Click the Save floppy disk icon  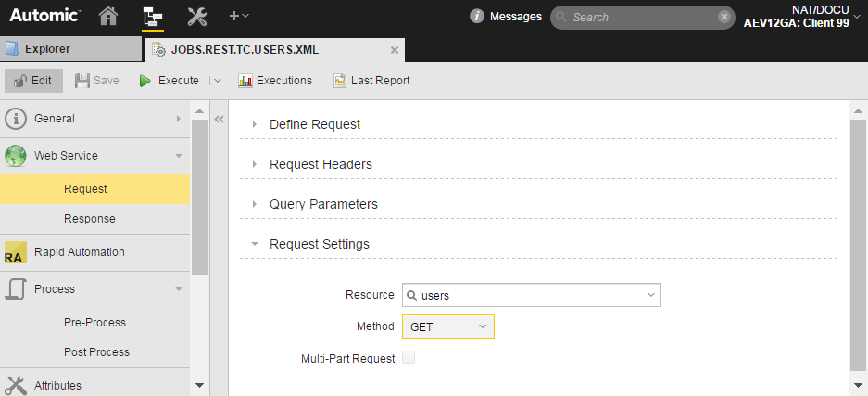82,81
